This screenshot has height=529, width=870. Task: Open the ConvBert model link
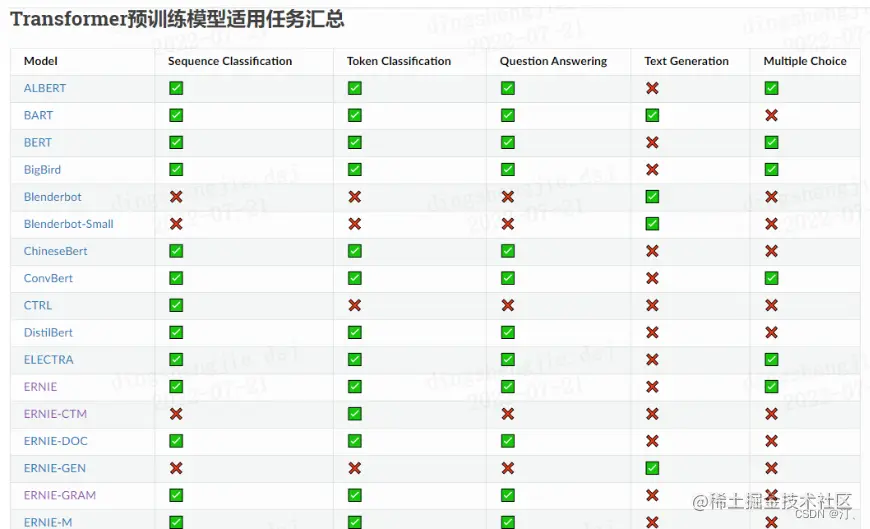point(48,278)
